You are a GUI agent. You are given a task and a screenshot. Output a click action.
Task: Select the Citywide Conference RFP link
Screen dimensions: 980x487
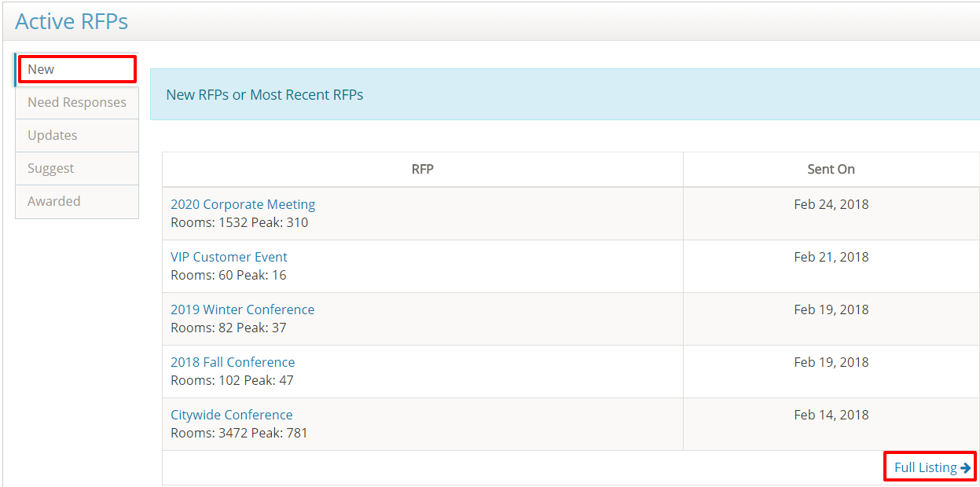pyautogui.click(x=231, y=415)
